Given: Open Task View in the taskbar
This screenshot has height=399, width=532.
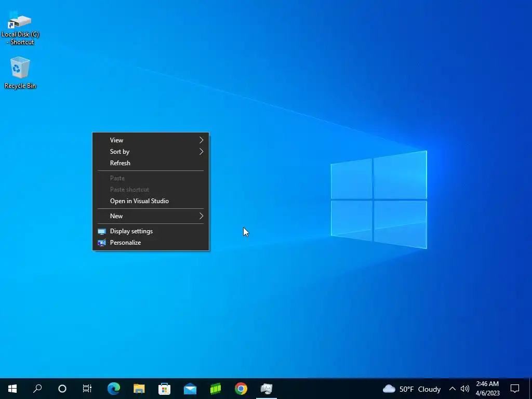Looking at the screenshot, I should click(x=87, y=389).
